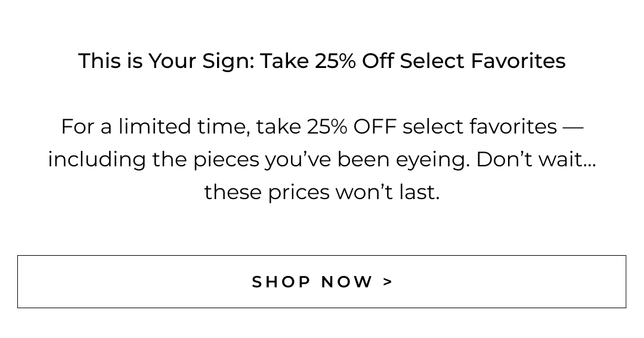
Task: Click 'select favorites' in the body paragraph
Action: pos(480,126)
